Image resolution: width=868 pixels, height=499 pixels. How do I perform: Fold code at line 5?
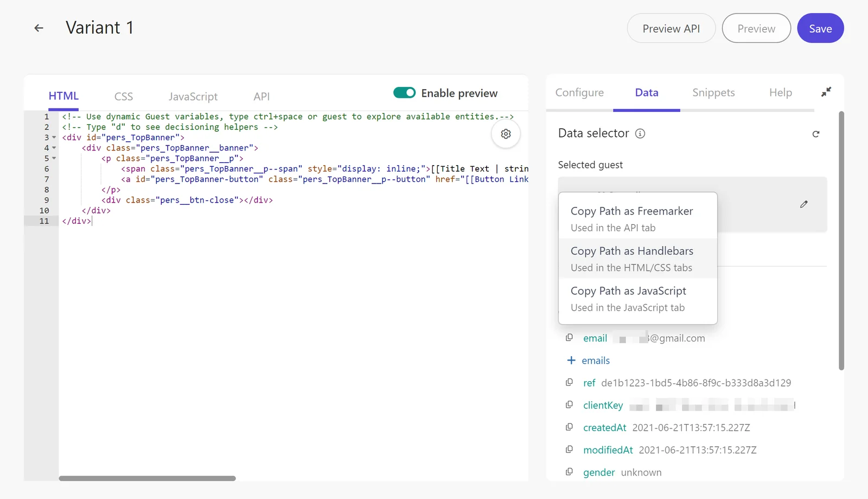tap(54, 158)
